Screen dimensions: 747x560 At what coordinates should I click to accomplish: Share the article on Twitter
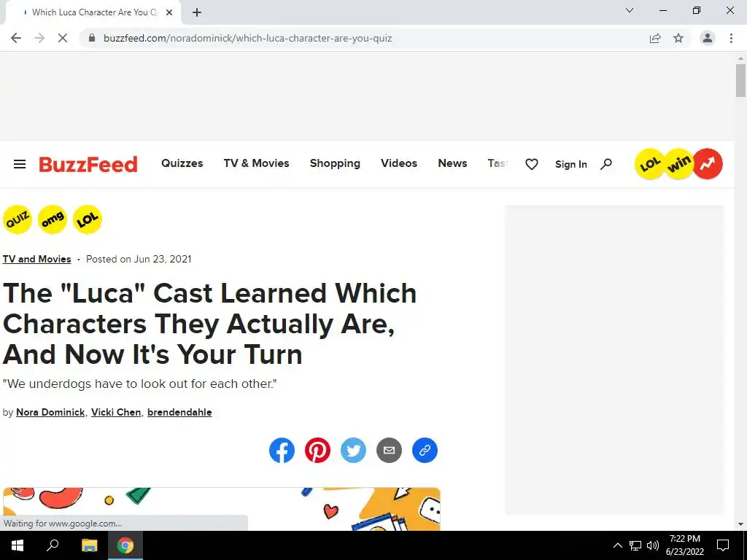tap(353, 450)
